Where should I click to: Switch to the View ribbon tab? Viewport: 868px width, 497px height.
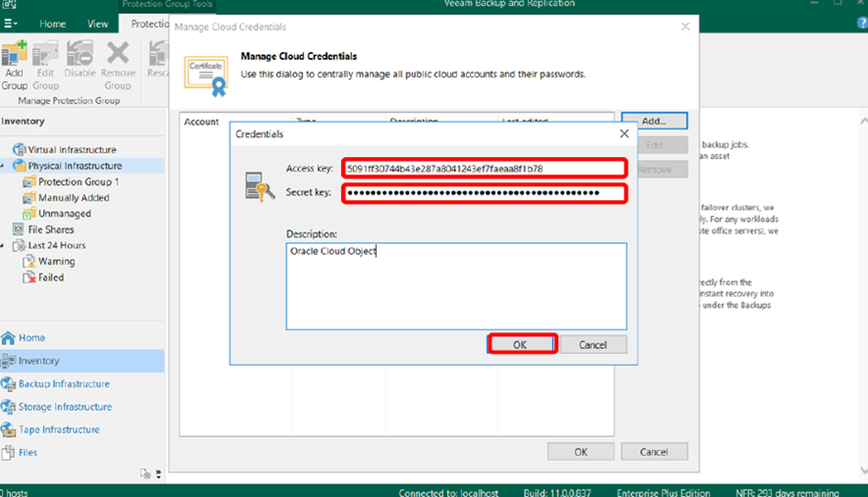(x=97, y=24)
